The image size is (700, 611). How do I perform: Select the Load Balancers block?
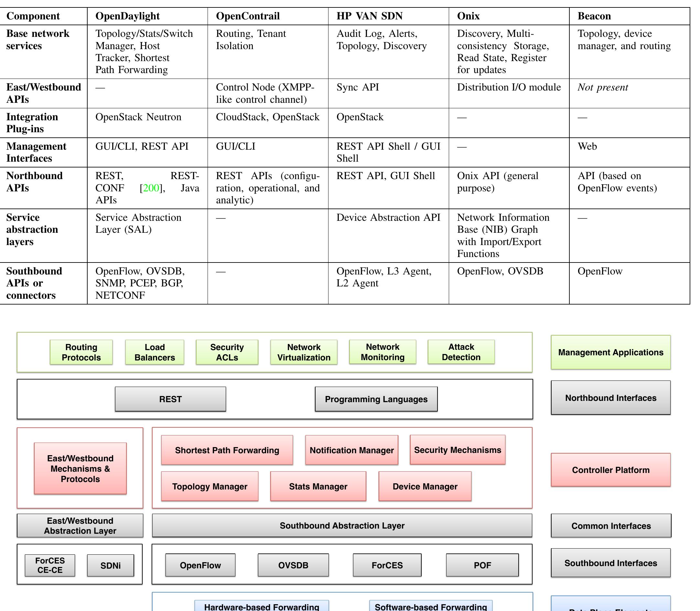pyautogui.click(x=155, y=352)
